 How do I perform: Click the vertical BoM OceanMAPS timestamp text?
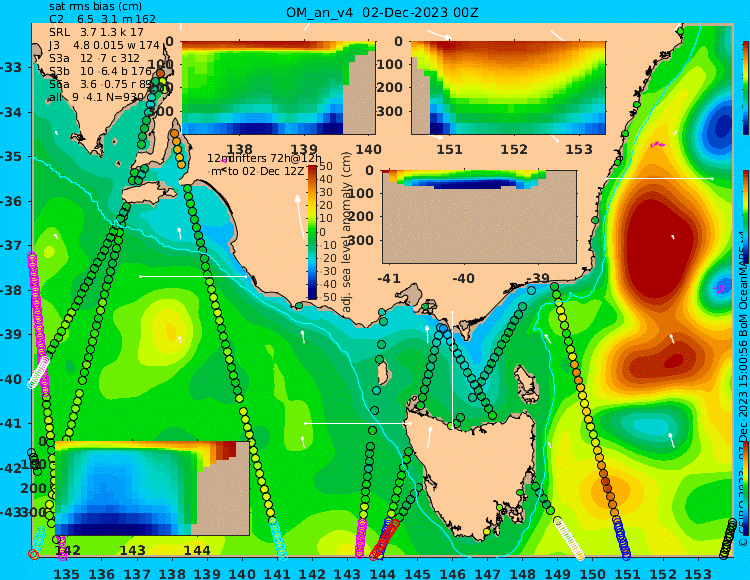743,392
